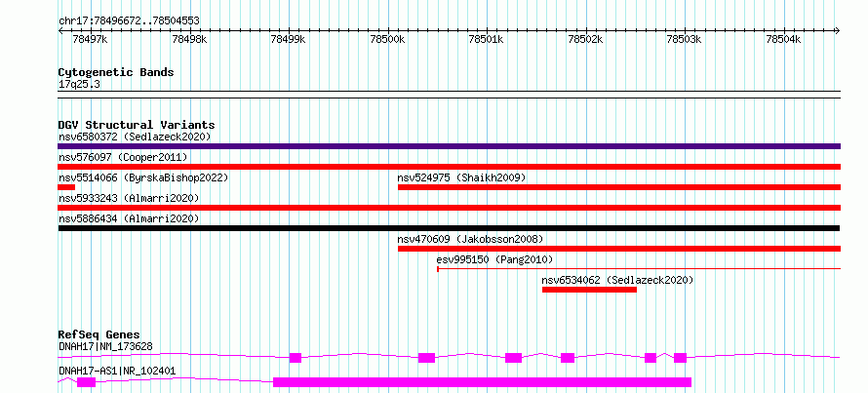Click the DNAH17-AS1|NR_102401 gene label
Screen dimensions: 868x393
click(x=117, y=371)
